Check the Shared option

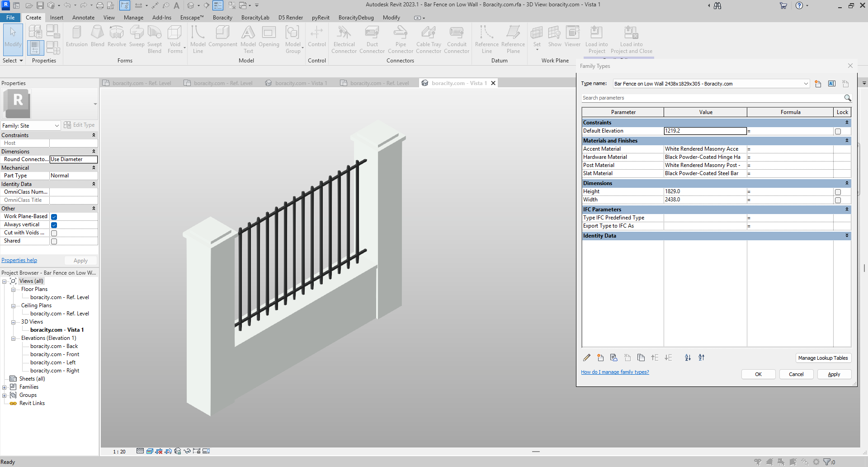tap(54, 241)
